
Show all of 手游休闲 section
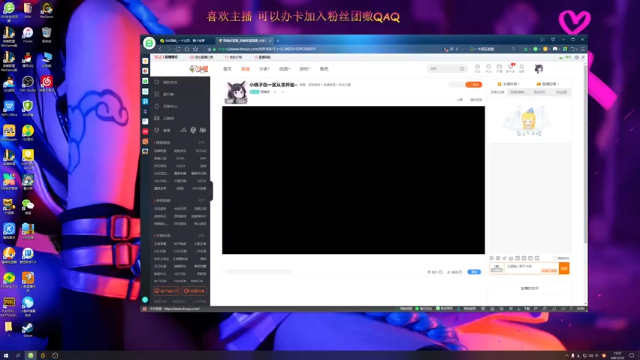(x=202, y=236)
